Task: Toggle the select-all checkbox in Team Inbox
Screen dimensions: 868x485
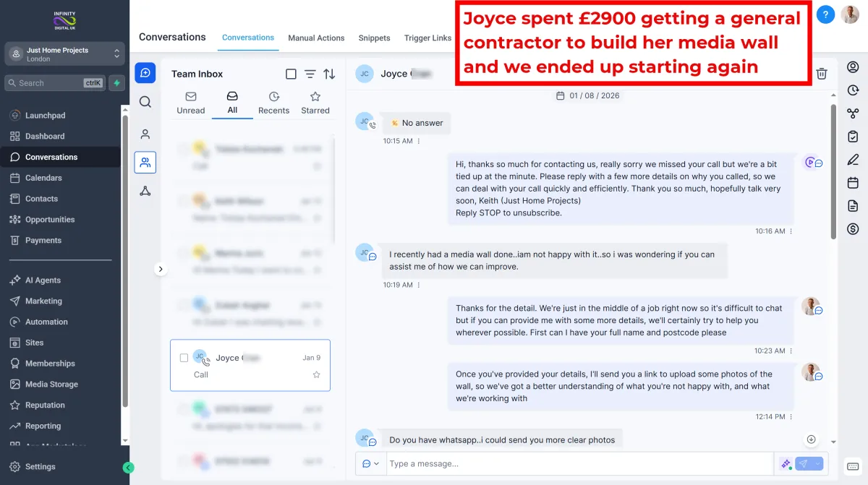Action: coord(291,74)
